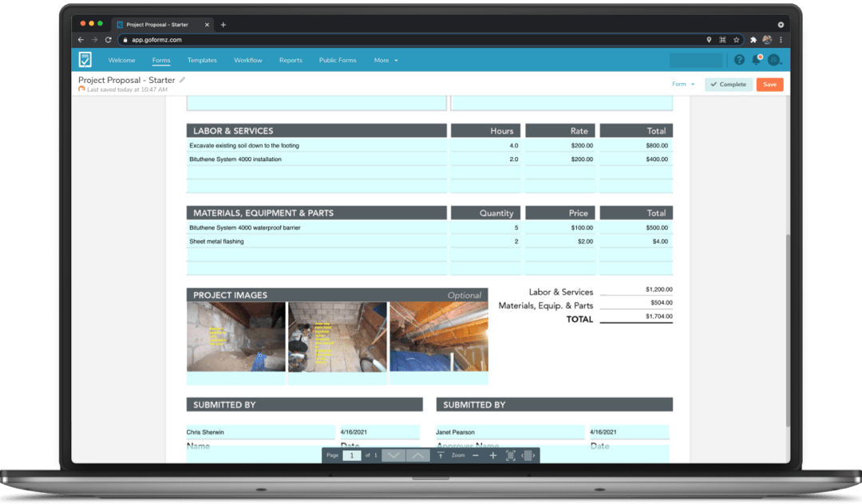Screen dimensions: 862x504
Task: Open the Templates menu item
Action: pos(202,61)
